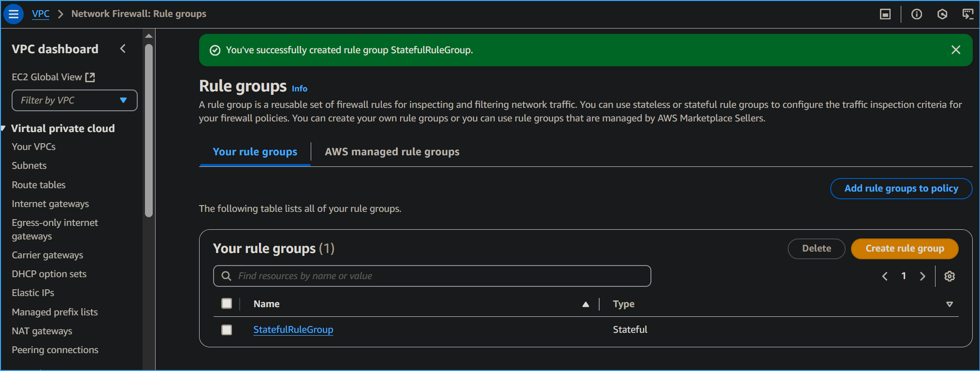Open Managed prefix lists in the sidebar

click(x=55, y=312)
